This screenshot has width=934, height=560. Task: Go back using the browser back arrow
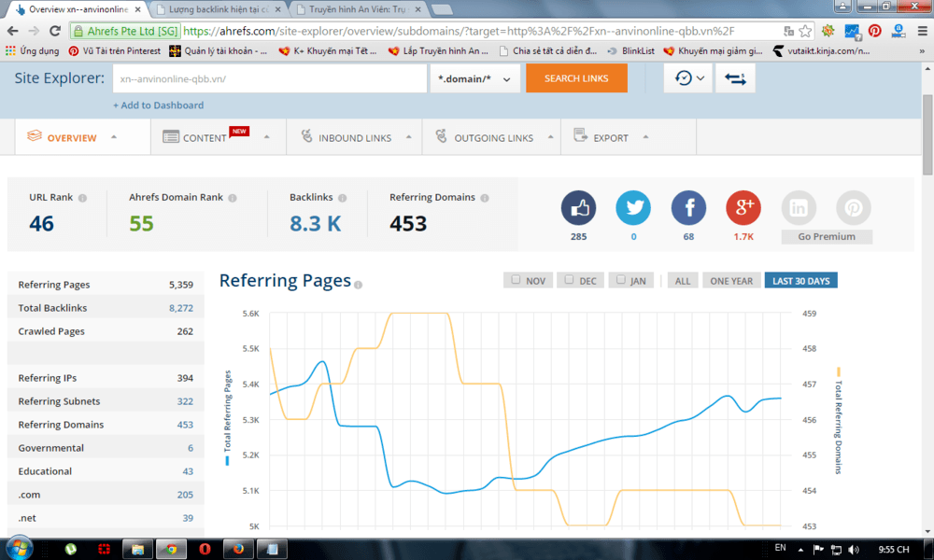click(x=12, y=31)
